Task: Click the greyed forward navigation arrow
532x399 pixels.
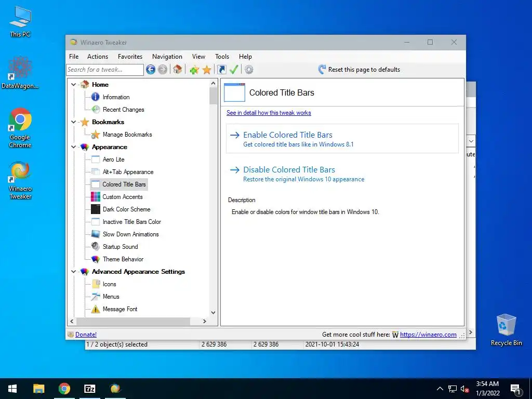Action: coord(163,70)
